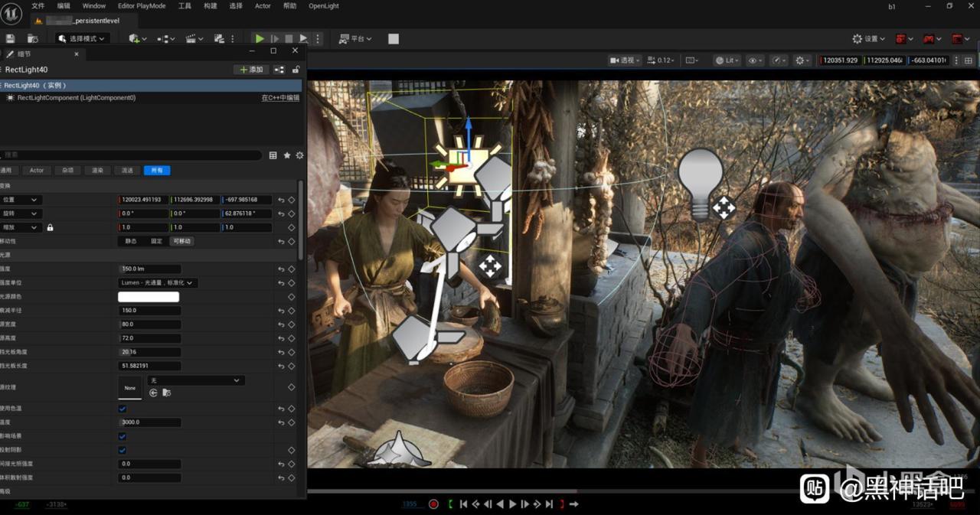Set mobility to 静态

132,241
